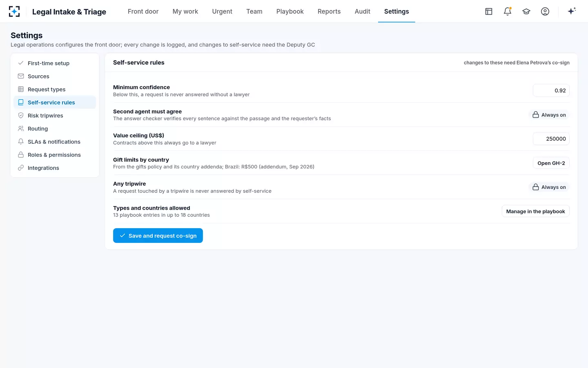Click the Minimum confidence field showing 0.92

pyautogui.click(x=551, y=90)
